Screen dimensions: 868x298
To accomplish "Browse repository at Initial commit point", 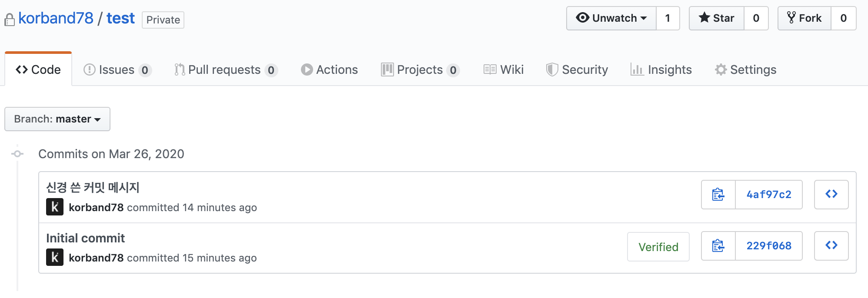I will pyautogui.click(x=831, y=246).
